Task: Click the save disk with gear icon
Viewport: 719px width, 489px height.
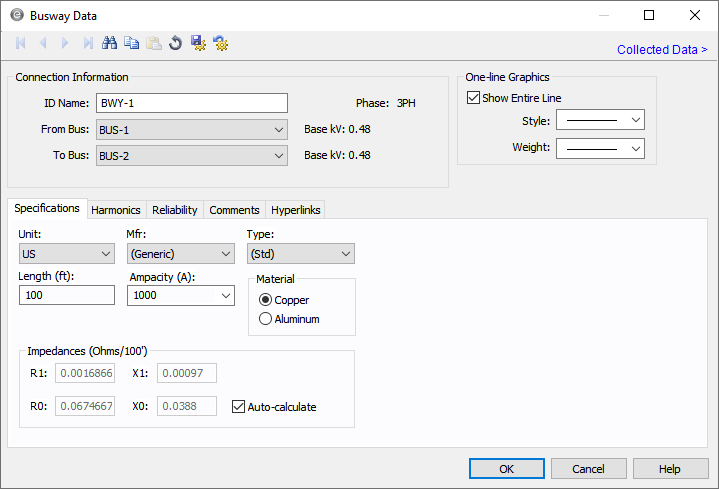Action: 198,43
